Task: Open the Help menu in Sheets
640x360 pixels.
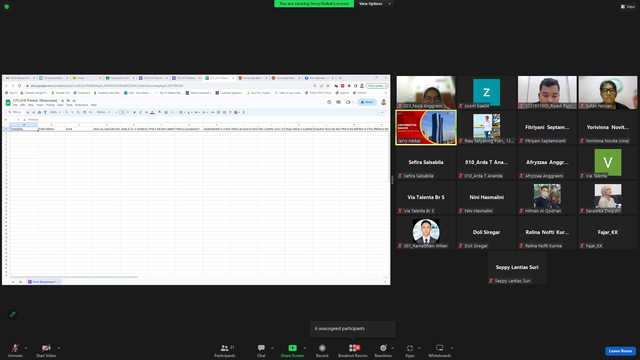Action: 93,105
